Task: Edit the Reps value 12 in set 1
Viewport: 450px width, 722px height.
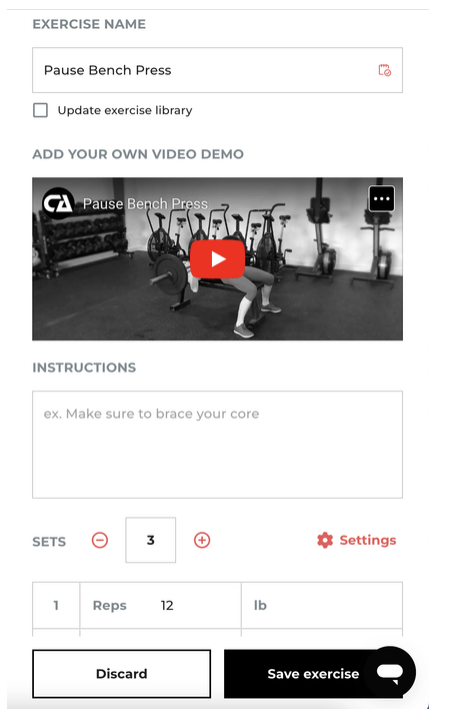Action: pyautogui.click(x=167, y=606)
